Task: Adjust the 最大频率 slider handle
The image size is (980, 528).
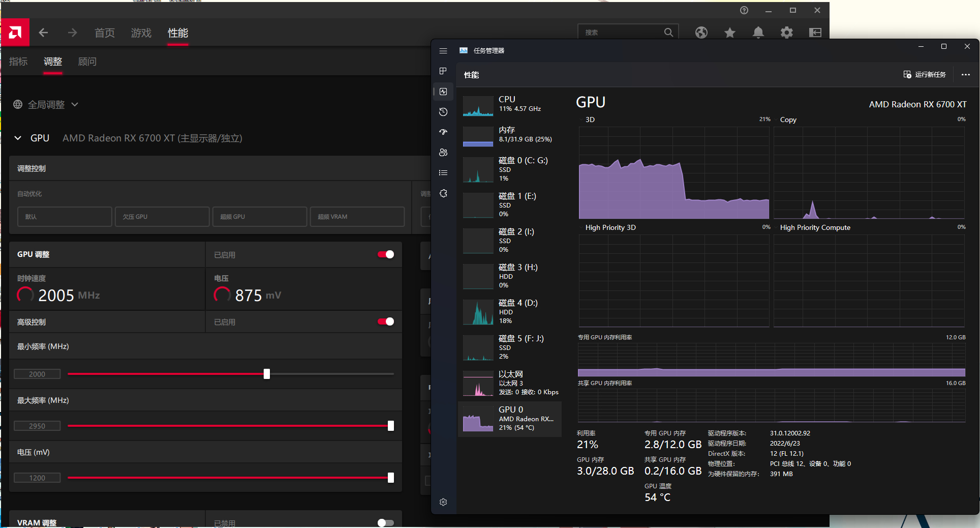Action: click(x=391, y=426)
